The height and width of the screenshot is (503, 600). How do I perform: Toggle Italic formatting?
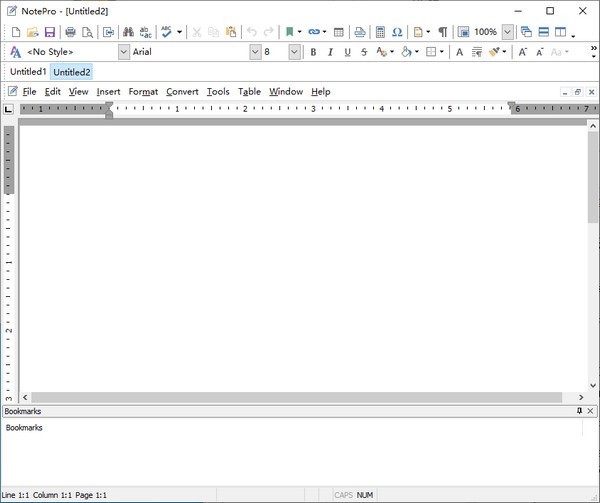coord(330,52)
